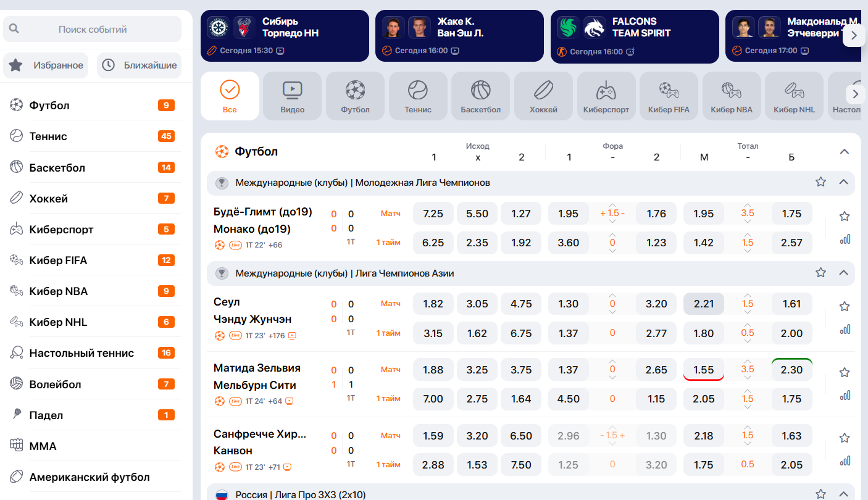
Task: Collapse Молодежная Лига Чемпионов league group
Action: pos(843,182)
